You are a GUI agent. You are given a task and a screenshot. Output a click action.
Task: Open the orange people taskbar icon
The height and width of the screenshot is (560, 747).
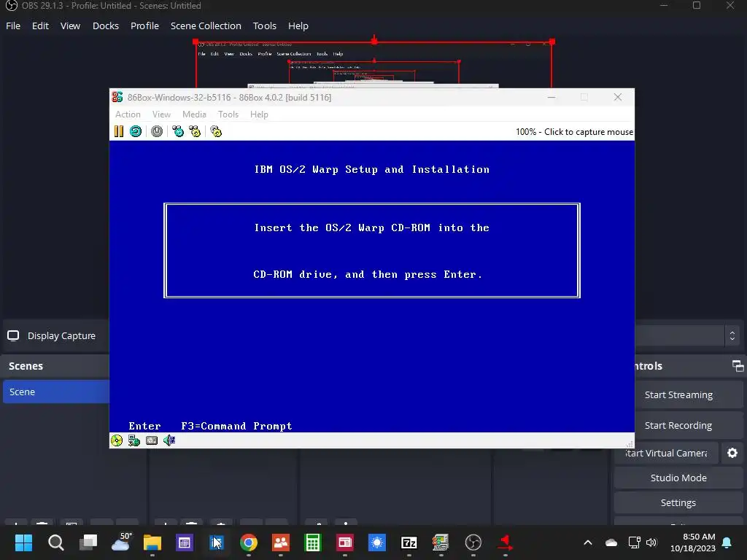pos(281,542)
